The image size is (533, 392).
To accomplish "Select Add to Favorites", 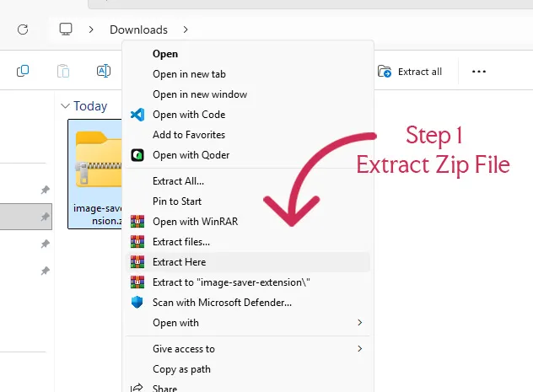I will tap(248, 135).
